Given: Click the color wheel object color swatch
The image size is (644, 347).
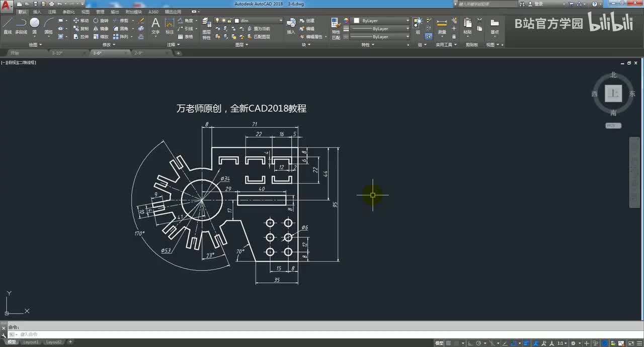Looking at the screenshot, I should tap(346, 21).
